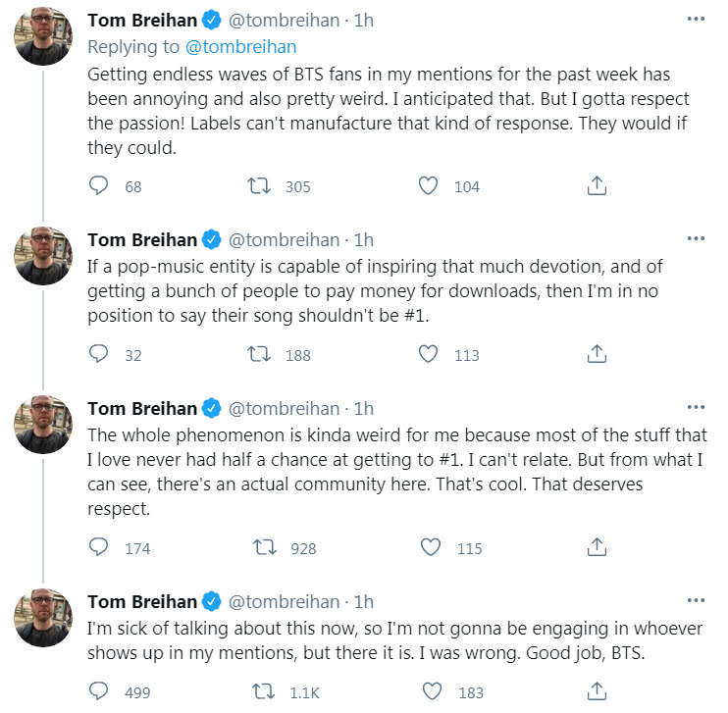Open the 'Replying to @tombreihan' mention link
The height and width of the screenshot is (713, 728).
tap(254, 46)
